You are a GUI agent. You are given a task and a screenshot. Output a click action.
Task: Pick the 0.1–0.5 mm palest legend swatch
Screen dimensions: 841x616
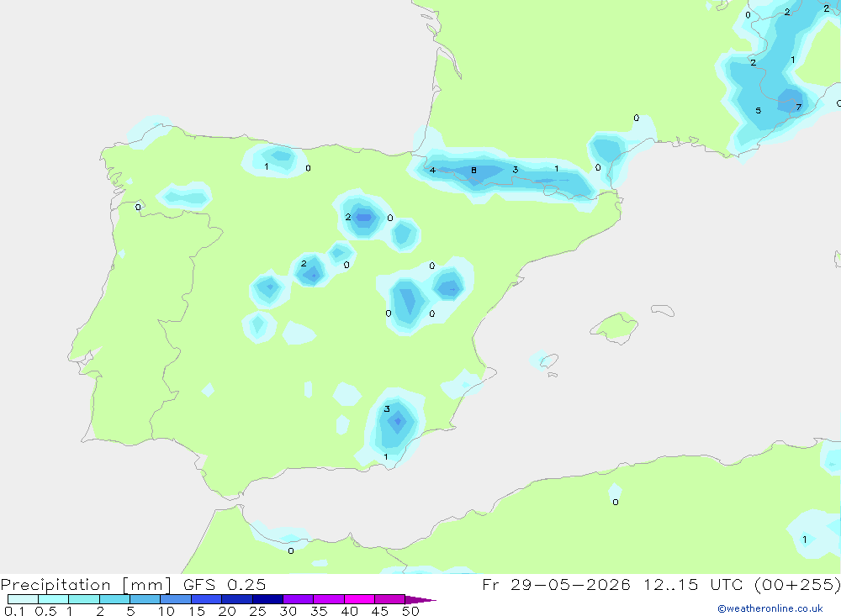click(x=23, y=599)
